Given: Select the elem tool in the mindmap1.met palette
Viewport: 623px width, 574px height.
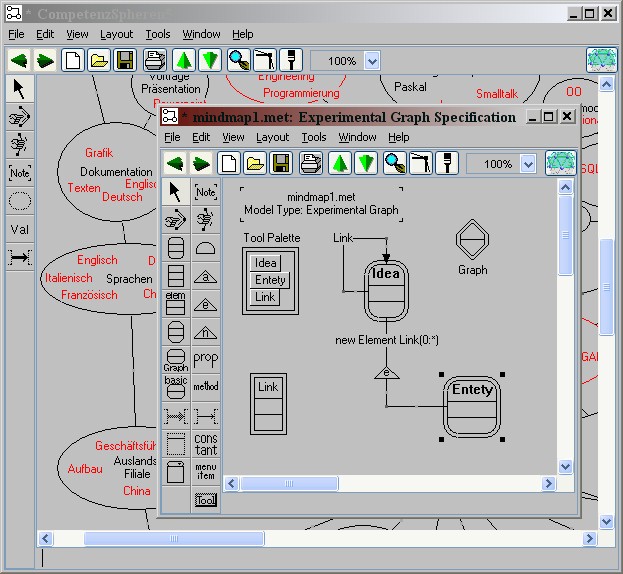Looking at the screenshot, I should click(x=176, y=303).
